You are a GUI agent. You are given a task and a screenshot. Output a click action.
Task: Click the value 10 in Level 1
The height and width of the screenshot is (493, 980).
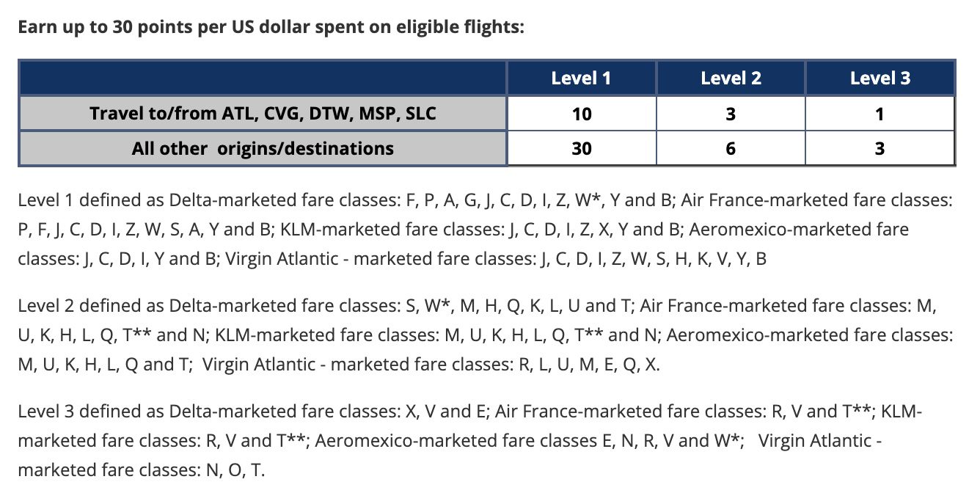pyautogui.click(x=581, y=114)
